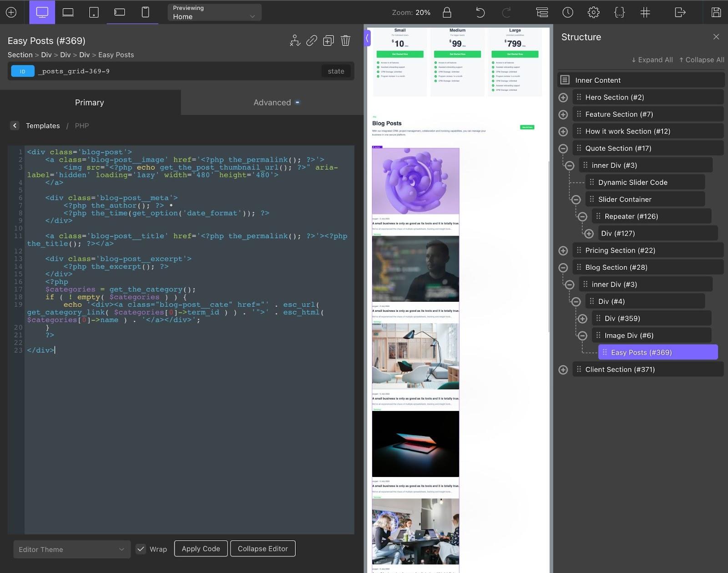Click the Undo arrow icon
The height and width of the screenshot is (573, 728).
(x=480, y=12)
